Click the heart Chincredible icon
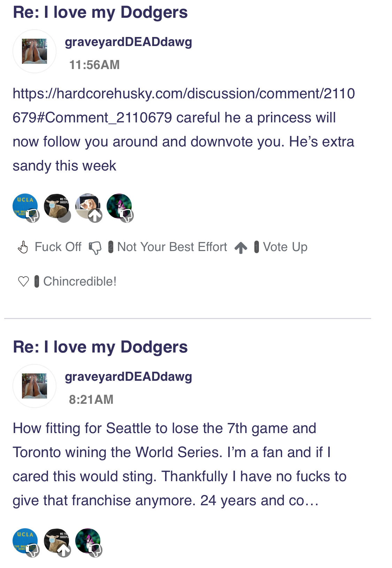Viewport: 392px width, 568px height. pyautogui.click(x=23, y=281)
